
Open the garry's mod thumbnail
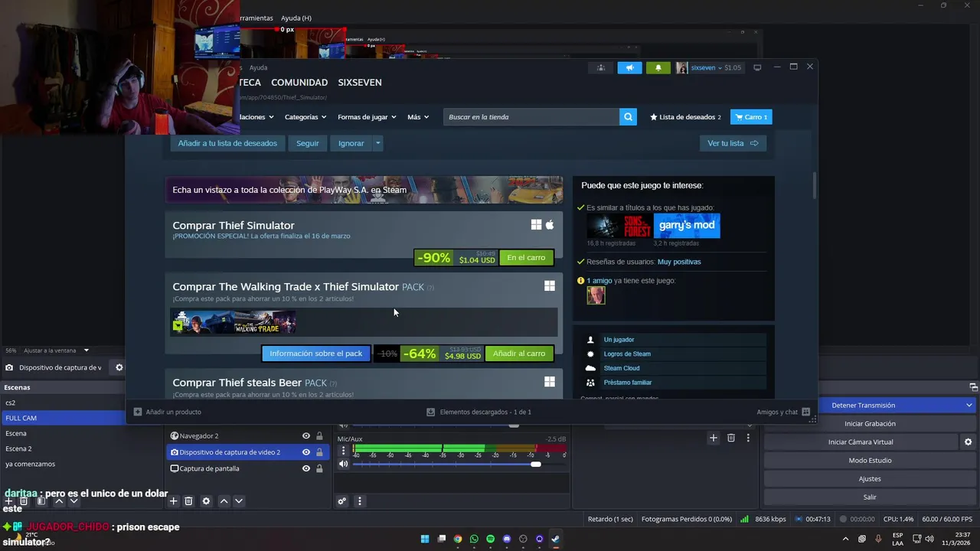click(687, 226)
